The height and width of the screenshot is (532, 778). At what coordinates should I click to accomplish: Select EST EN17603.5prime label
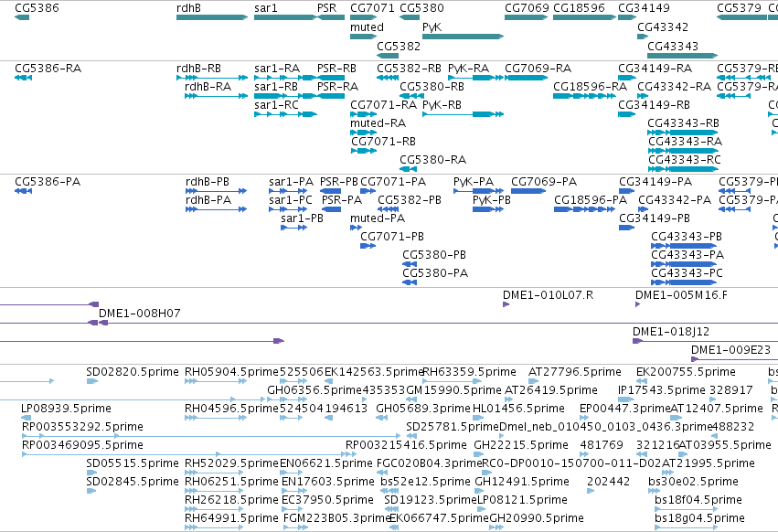[x=328, y=482]
